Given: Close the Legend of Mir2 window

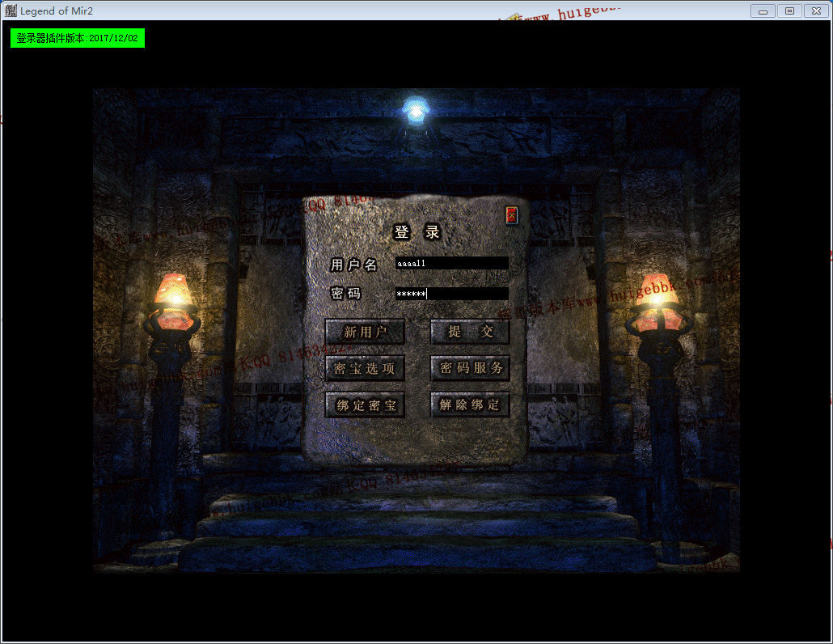Looking at the screenshot, I should (x=817, y=11).
